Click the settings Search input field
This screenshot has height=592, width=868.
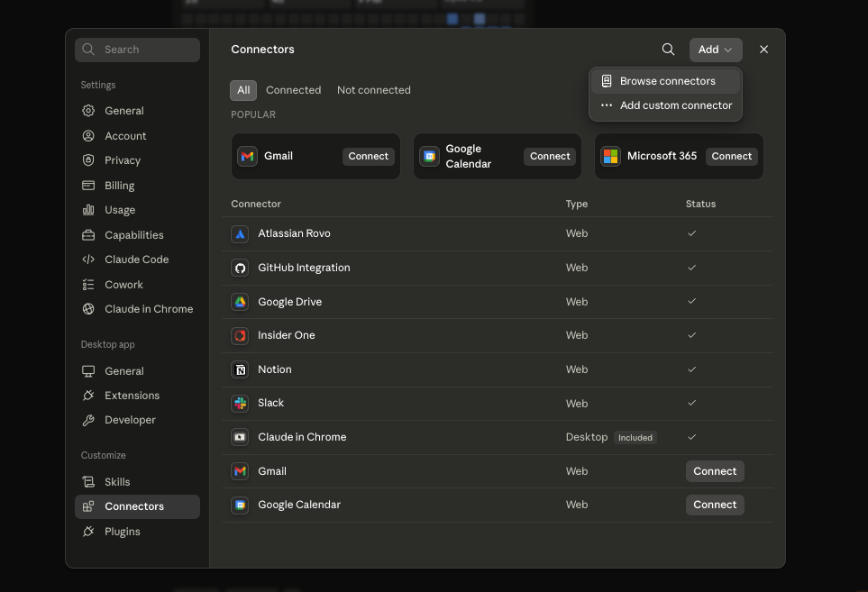(137, 50)
